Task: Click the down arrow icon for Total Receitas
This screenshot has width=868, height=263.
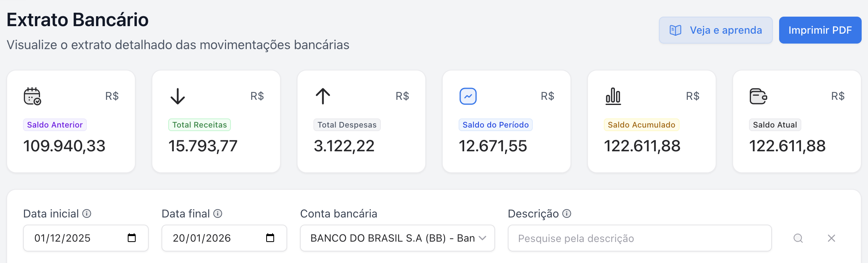Action: pos(178,96)
